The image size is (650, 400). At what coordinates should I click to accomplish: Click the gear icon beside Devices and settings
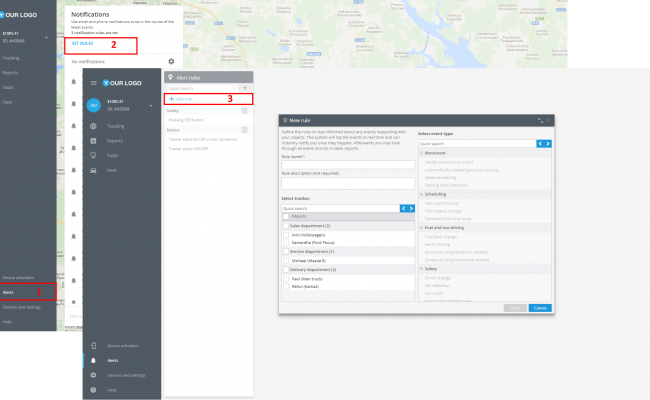pyautogui.click(x=93, y=375)
